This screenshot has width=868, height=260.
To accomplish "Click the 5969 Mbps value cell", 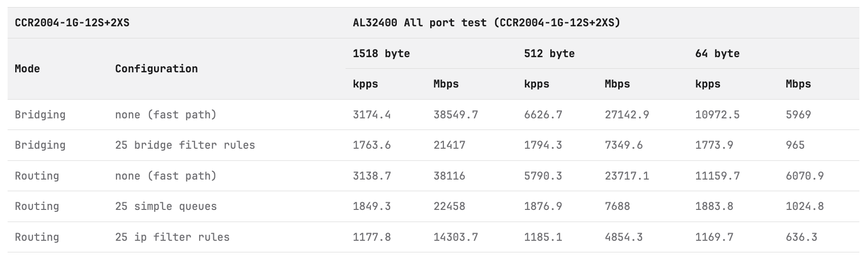I will pyautogui.click(x=798, y=115).
